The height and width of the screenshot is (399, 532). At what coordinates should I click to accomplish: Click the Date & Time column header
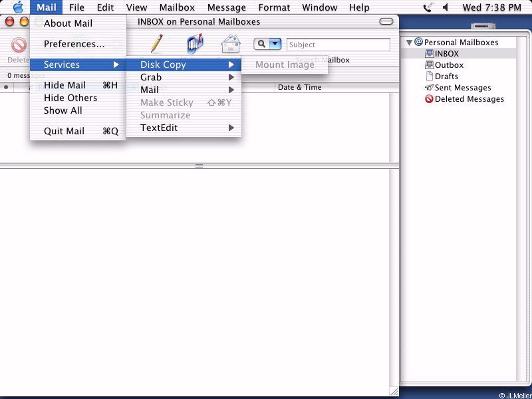point(332,87)
